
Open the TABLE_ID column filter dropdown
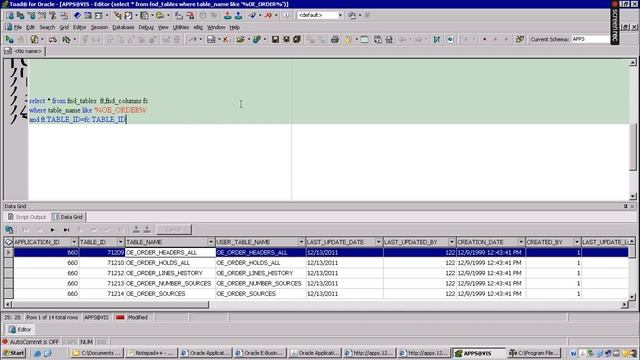pyautogui.click(x=120, y=242)
